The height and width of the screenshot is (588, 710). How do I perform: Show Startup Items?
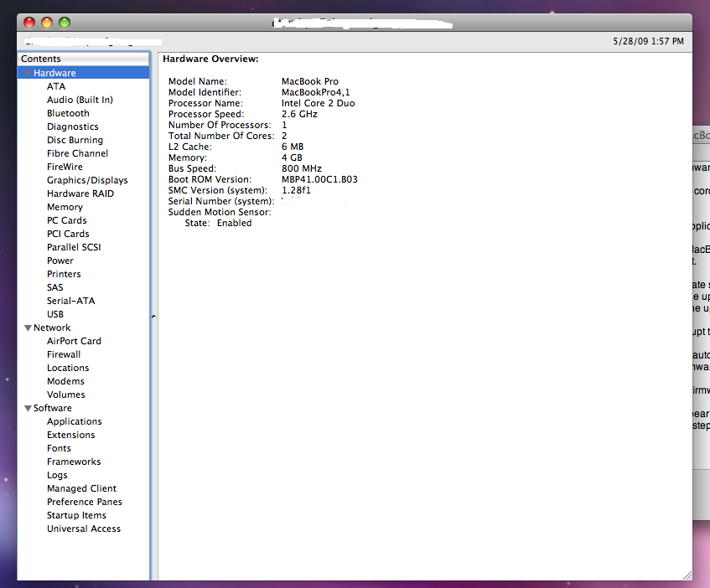(x=76, y=516)
